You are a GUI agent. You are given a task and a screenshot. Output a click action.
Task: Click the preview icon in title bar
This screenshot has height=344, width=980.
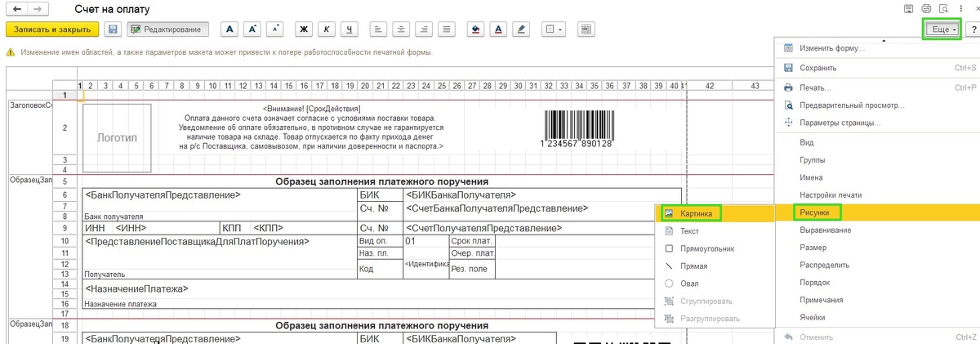(x=942, y=8)
